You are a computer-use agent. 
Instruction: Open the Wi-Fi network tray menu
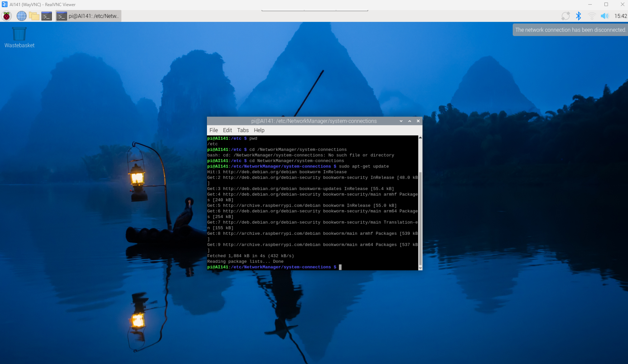[x=591, y=16]
